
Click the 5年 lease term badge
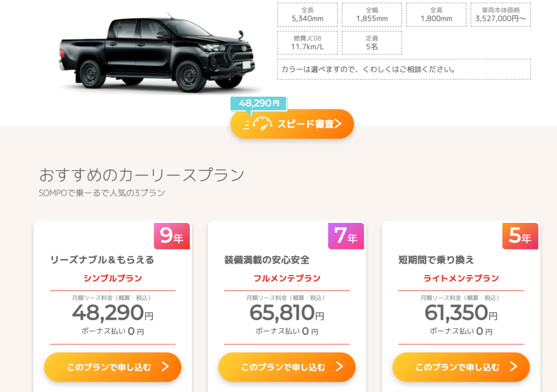[x=520, y=236]
